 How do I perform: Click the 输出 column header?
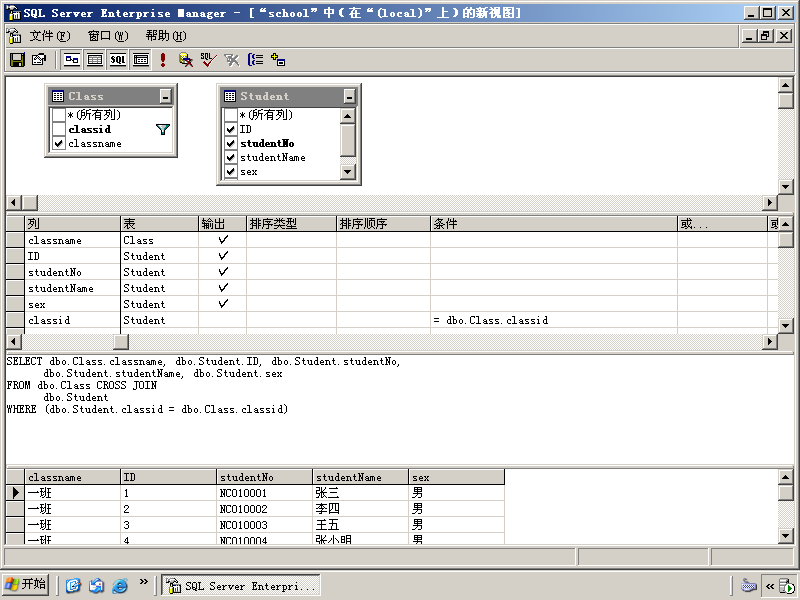[222, 223]
